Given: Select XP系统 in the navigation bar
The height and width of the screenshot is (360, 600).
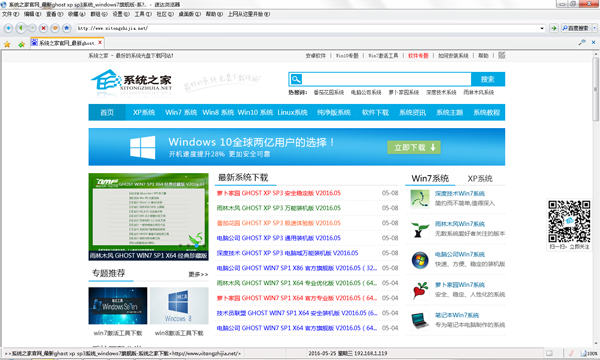Looking at the screenshot, I should tap(144, 112).
